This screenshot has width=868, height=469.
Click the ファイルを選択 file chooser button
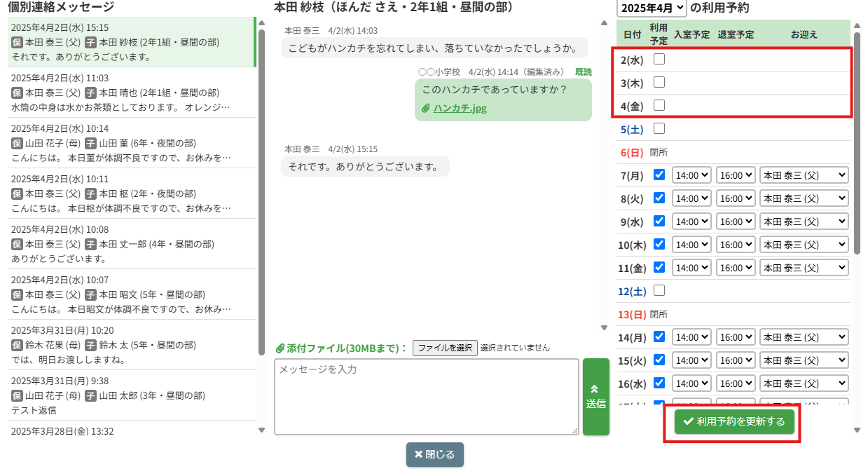click(445, 348)
